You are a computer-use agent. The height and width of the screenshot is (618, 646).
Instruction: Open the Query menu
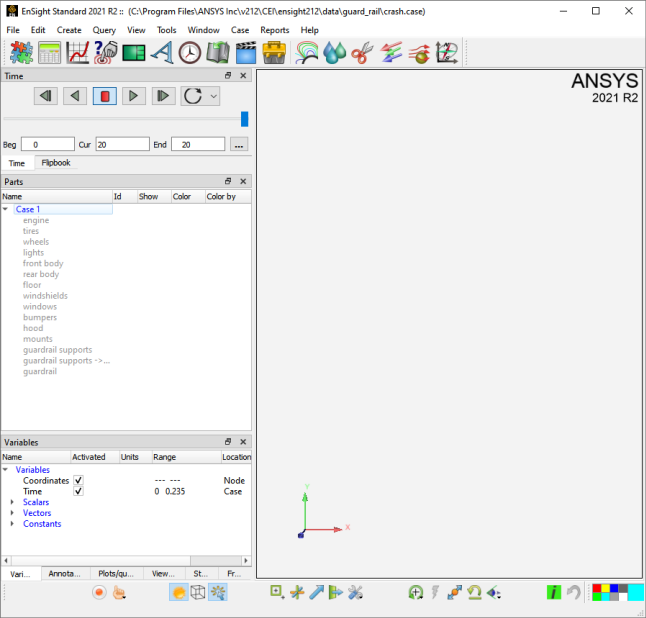click(x=104, y=30)
